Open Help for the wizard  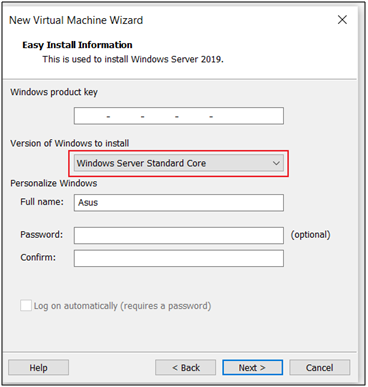(38, 368)
